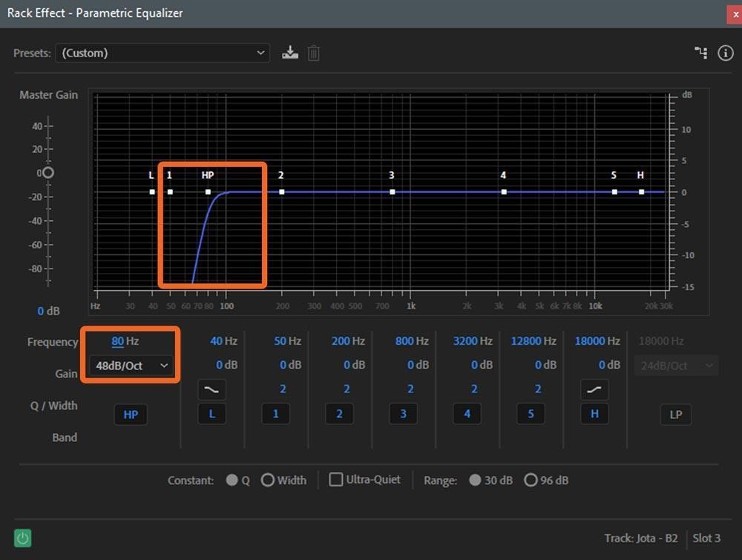Select Constant Q mode
Viewport: 742px width, 560px height.
pos(232,480)
